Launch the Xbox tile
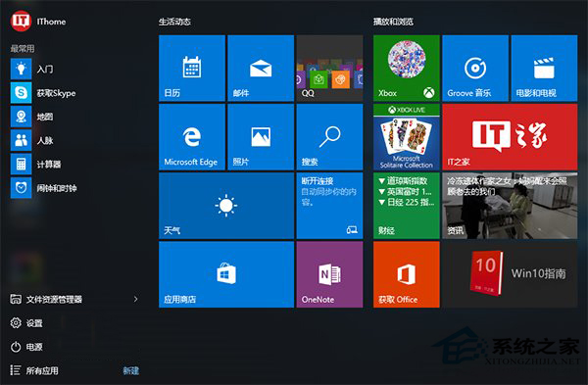Image resolution: width=588 pixels, height=385 pixels. 407,69
